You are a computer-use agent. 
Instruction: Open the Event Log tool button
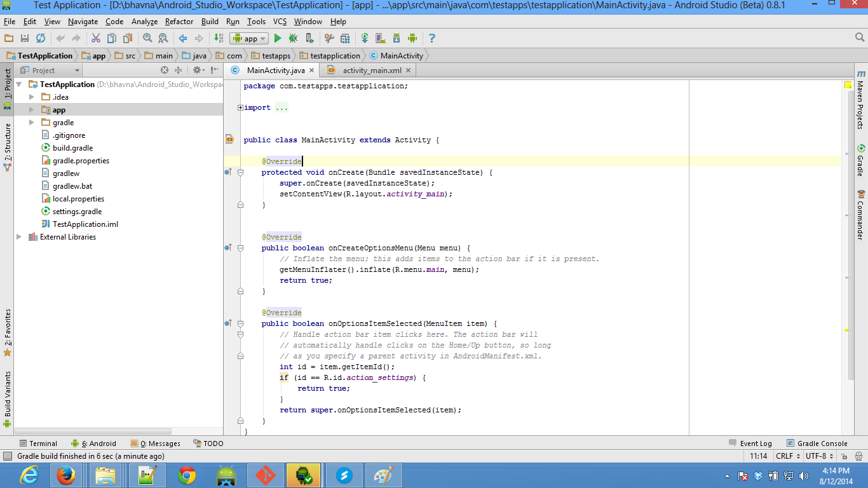(750, 444)
